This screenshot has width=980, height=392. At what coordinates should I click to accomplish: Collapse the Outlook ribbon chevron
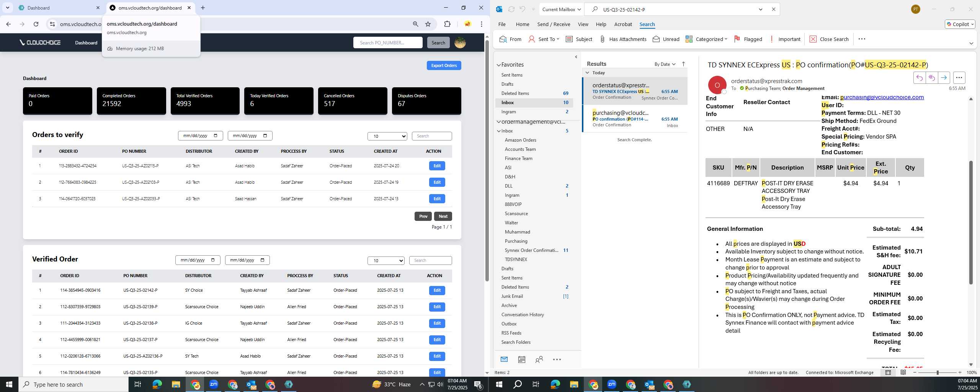(x=971, y=43)
